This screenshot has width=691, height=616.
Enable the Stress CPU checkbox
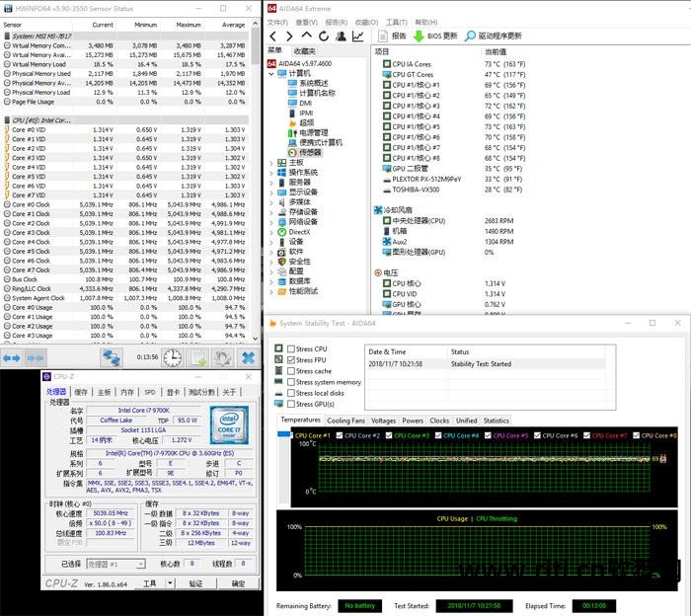291,349
